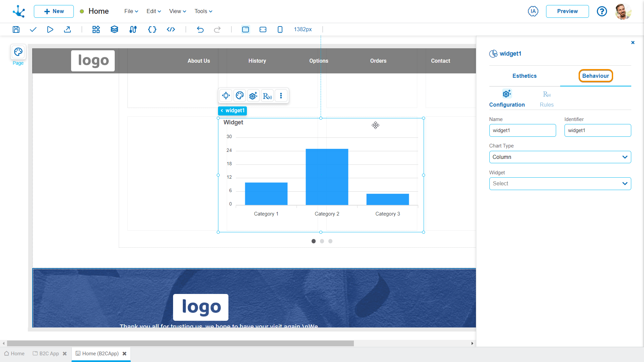Click the Responsoo (R00) icon in toolbar
Screen dimensions: 644x362
[267, 96]
